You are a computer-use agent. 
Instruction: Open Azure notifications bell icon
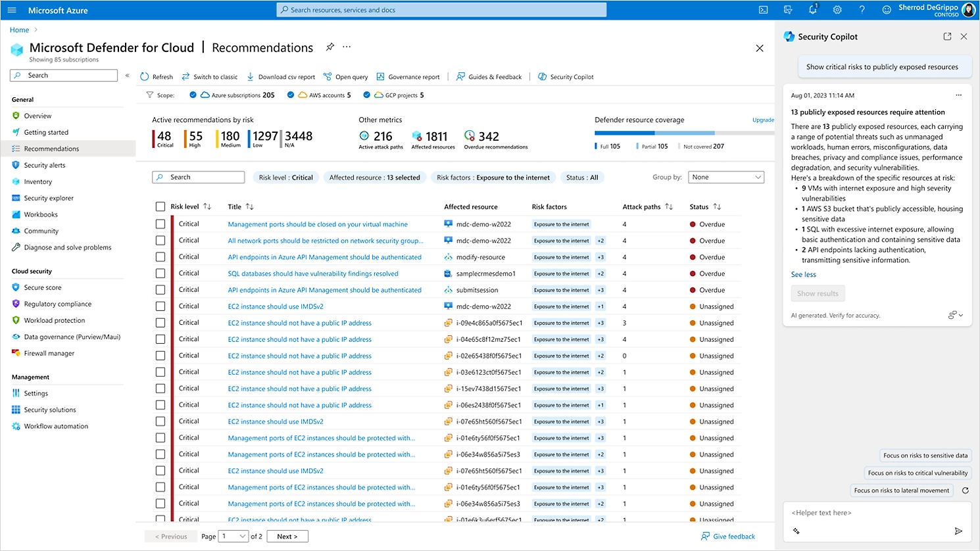[x=812, y=10]
